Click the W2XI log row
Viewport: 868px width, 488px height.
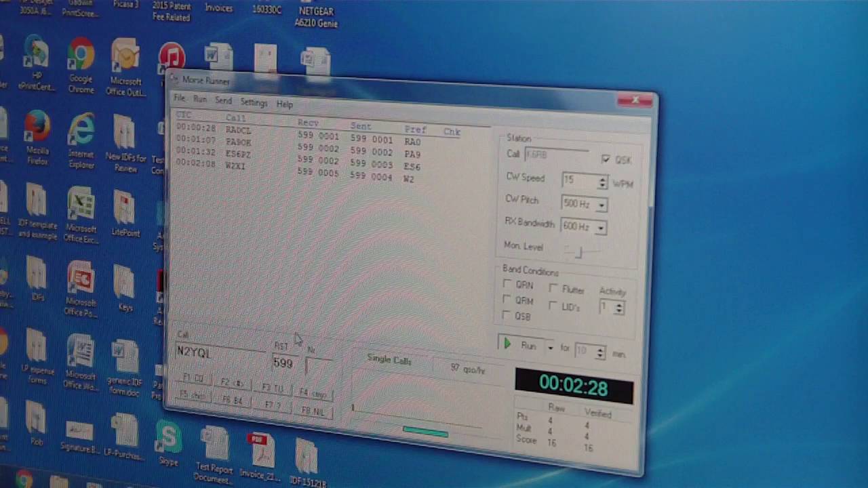click(317, 171)
